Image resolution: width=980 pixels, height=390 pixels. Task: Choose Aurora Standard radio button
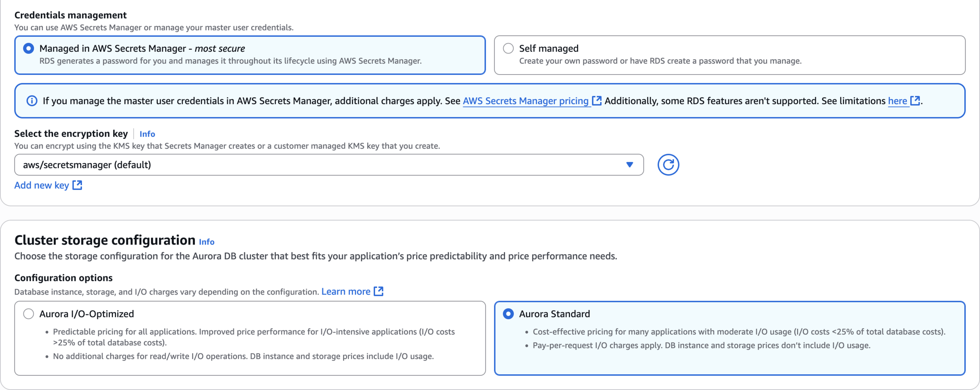click(508, 314)
